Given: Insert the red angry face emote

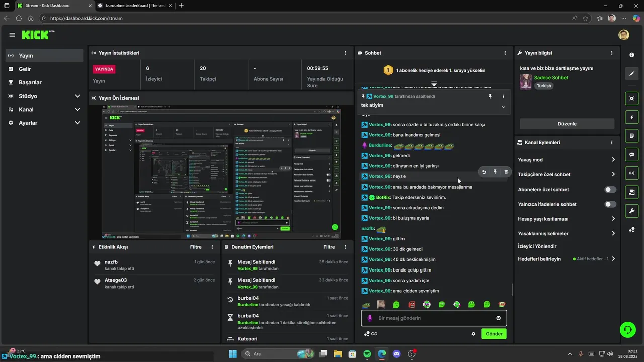Looking at the screenshot, I should click(412, 304).
